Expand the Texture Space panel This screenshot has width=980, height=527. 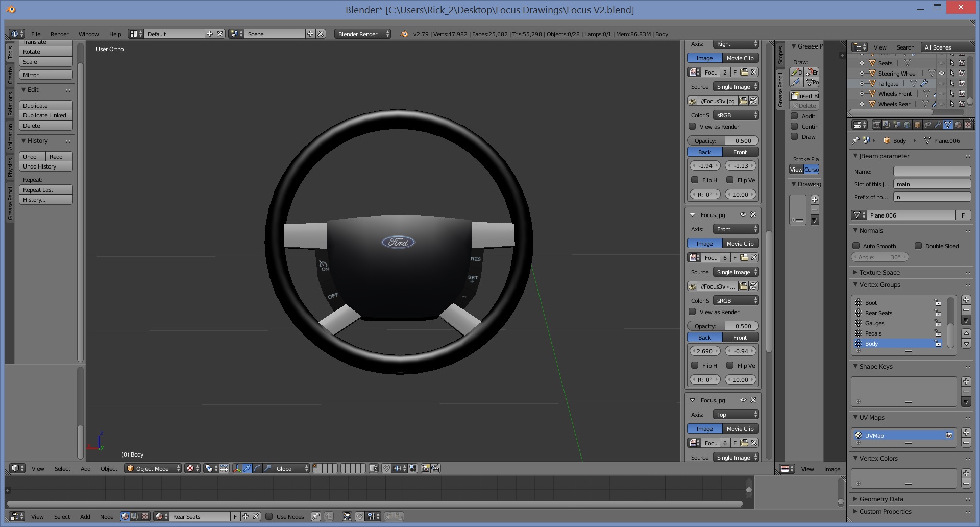click(856, 272)
